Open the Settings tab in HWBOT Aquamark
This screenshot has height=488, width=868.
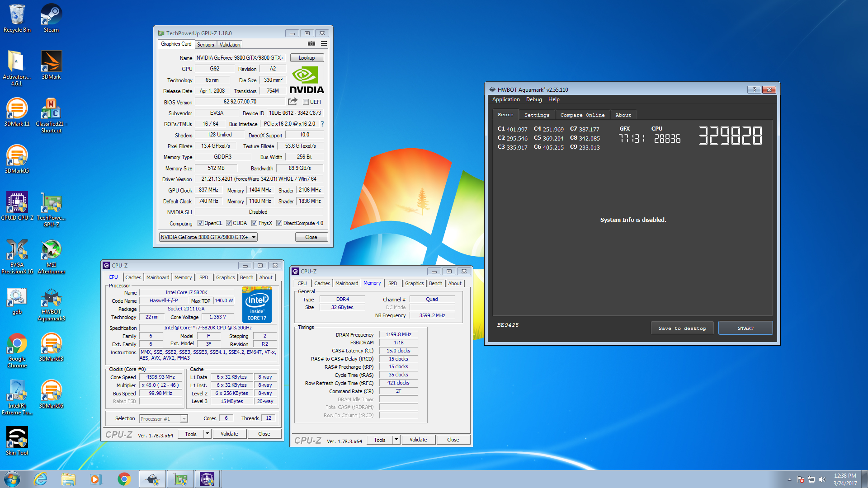[537, 115]
